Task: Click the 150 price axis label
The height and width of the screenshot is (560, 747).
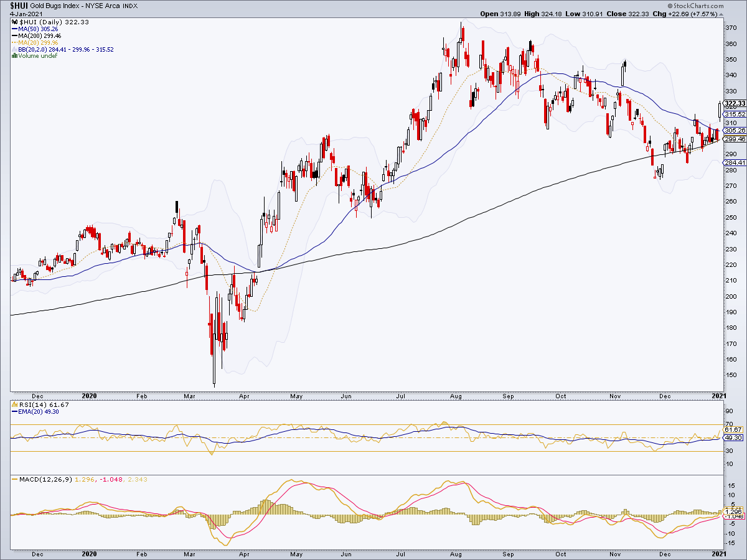Action: pos(731,375)
